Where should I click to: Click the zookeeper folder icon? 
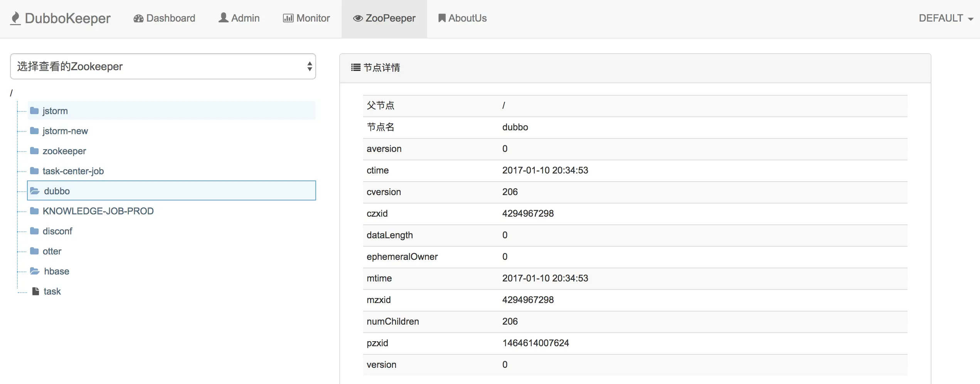click(34, 151)
